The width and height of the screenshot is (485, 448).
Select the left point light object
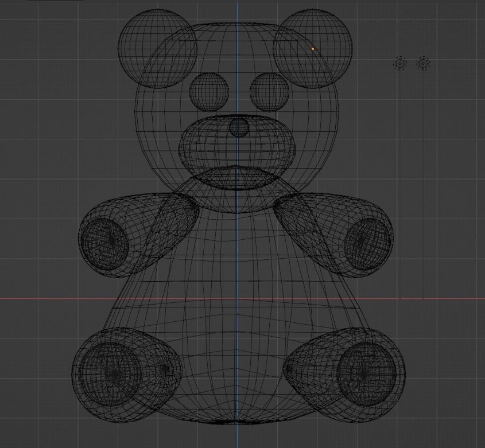click(x=400, y=63)
